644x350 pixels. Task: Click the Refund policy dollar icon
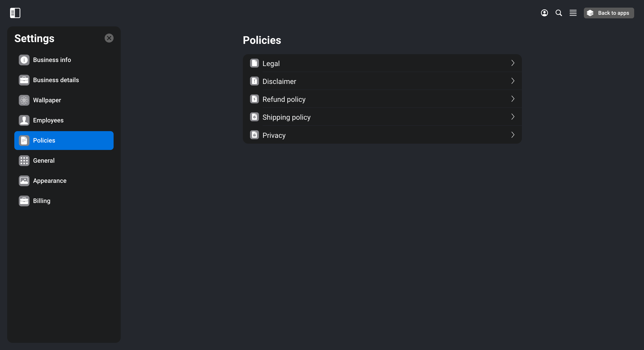[254, 99]
